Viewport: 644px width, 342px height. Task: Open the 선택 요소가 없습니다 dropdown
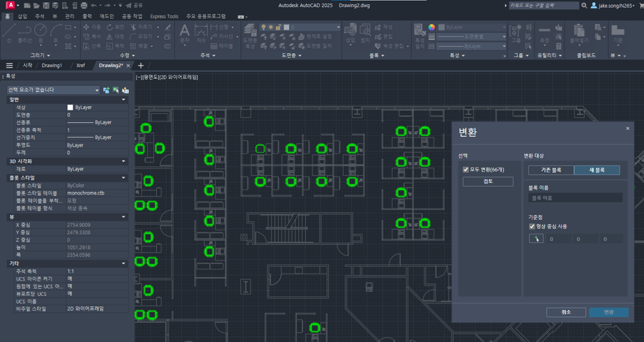click(x=54, y=89)
